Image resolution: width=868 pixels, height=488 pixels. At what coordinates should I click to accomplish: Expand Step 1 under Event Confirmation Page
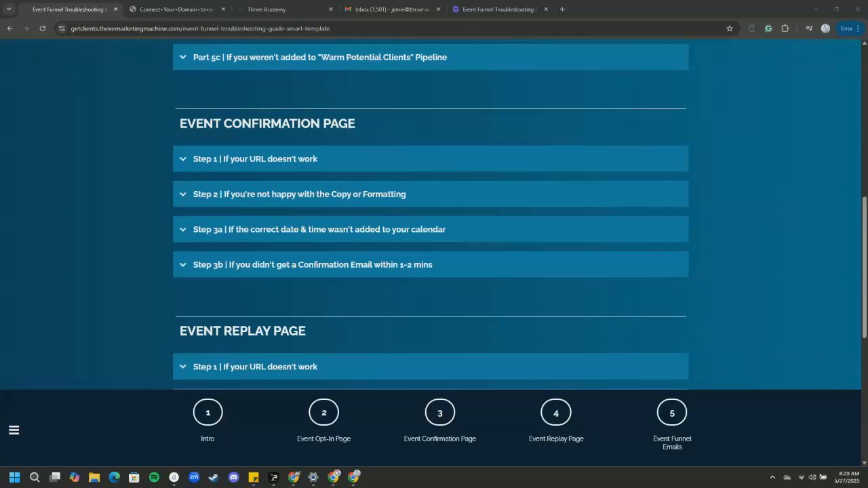pyautogui.click(x=431, y=159)
